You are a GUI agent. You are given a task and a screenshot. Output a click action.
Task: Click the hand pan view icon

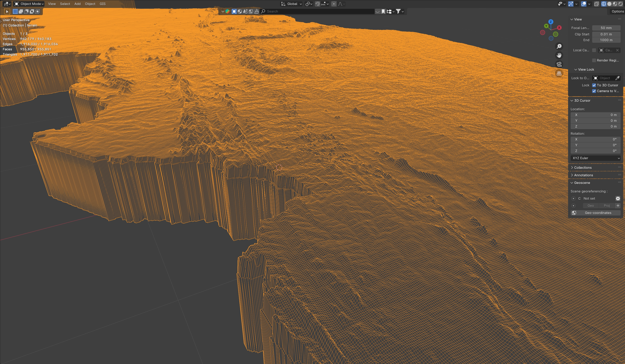[559, 55]
